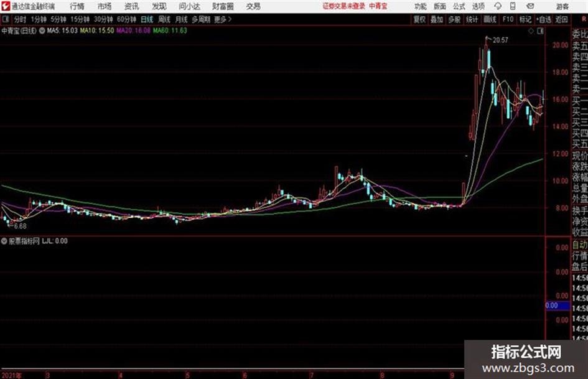
Task: Select the 多周期 multi-period tab
Action: point(201,19)
